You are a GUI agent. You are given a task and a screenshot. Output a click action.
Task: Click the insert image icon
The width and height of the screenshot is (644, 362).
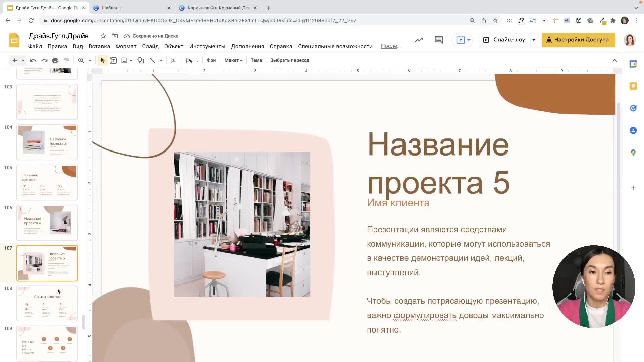click(124, 60)
